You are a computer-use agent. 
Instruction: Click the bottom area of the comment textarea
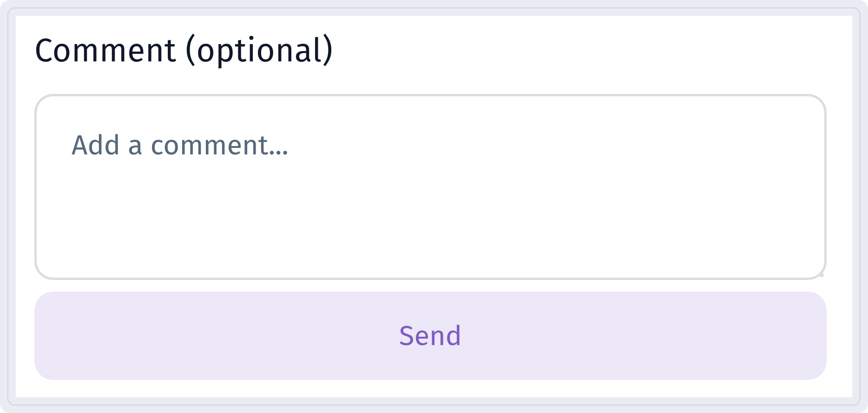coord(430,256)
